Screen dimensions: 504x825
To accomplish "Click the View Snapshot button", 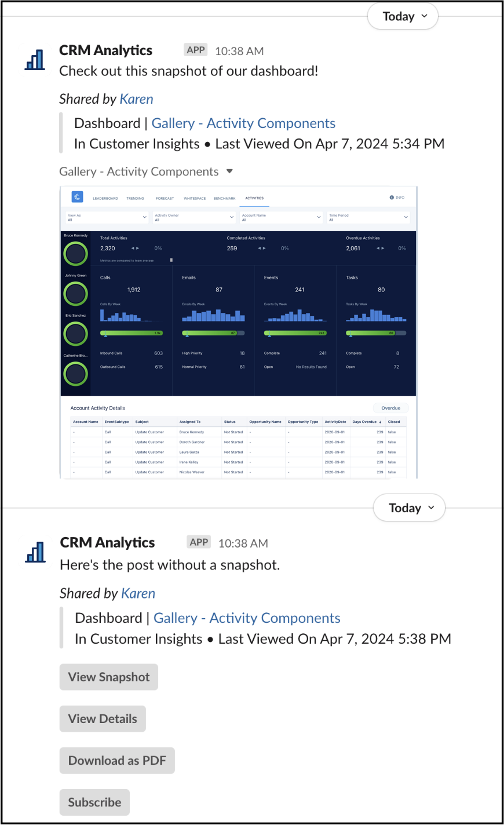I will pos(109,677).
